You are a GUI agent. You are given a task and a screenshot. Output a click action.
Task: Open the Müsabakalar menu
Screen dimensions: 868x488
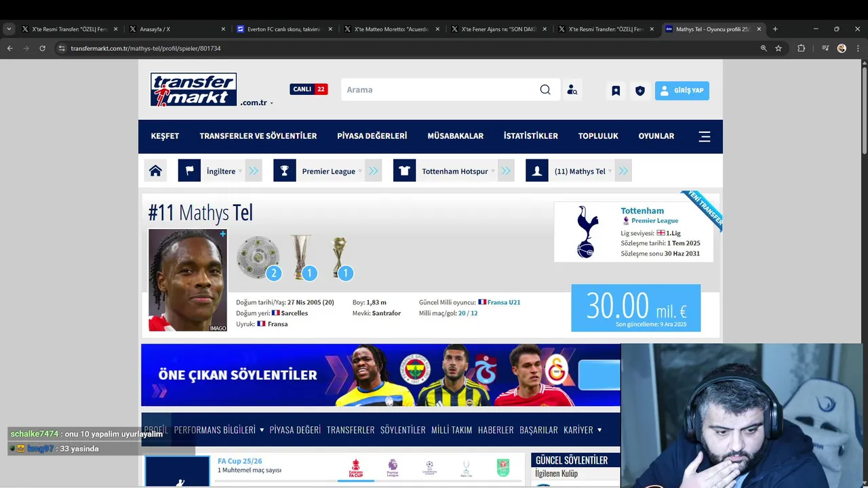(x=455, y=136)
